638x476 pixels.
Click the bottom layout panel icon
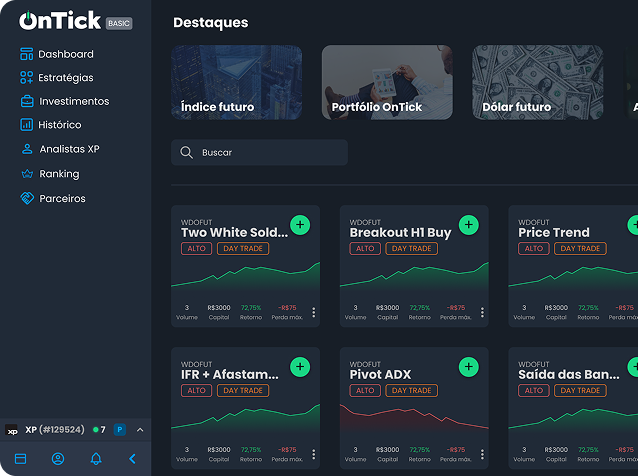[20, 459]
